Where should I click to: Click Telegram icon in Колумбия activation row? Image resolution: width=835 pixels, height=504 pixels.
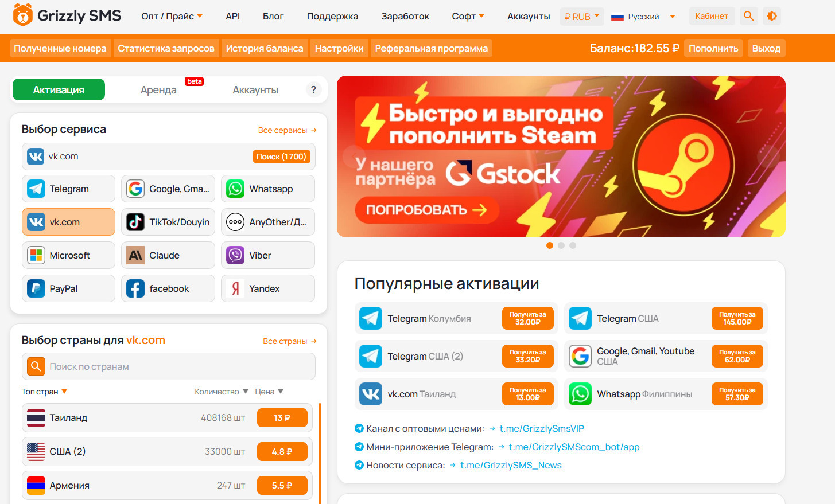coord(371,318)
